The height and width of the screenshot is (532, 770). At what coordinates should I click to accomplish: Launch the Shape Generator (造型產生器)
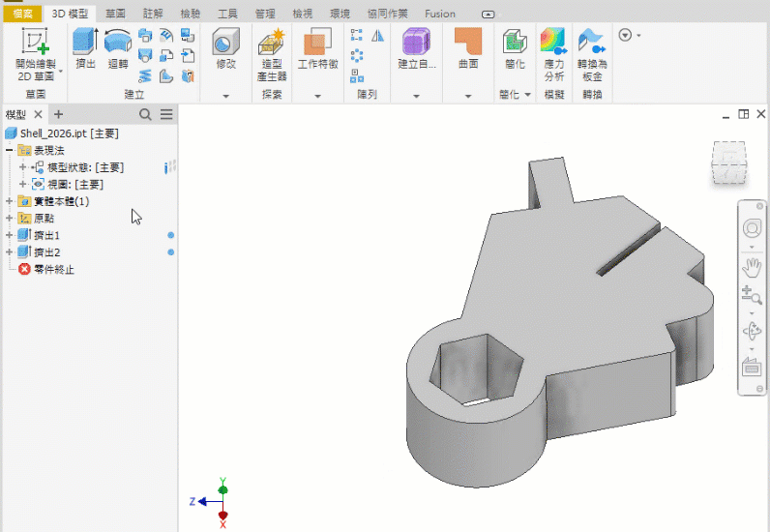coord(272,54)
